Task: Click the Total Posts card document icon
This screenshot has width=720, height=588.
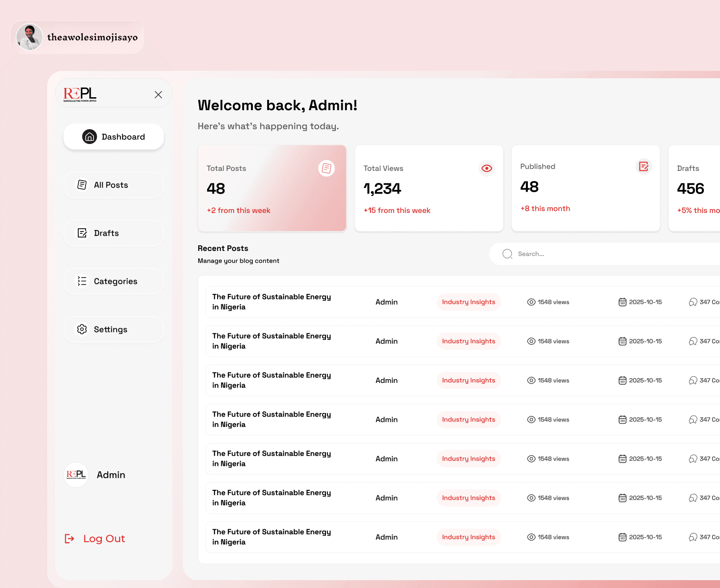Action: click(x=326, y=168)
